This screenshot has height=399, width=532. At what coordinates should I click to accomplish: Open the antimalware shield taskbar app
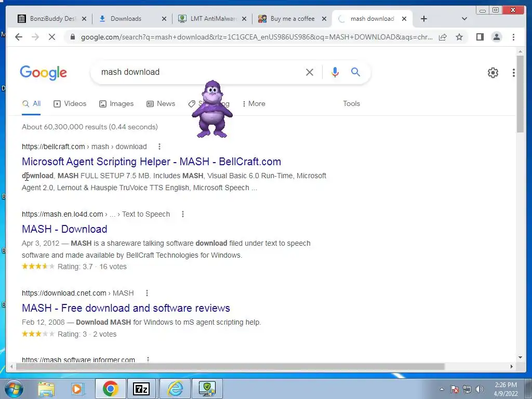207,389
